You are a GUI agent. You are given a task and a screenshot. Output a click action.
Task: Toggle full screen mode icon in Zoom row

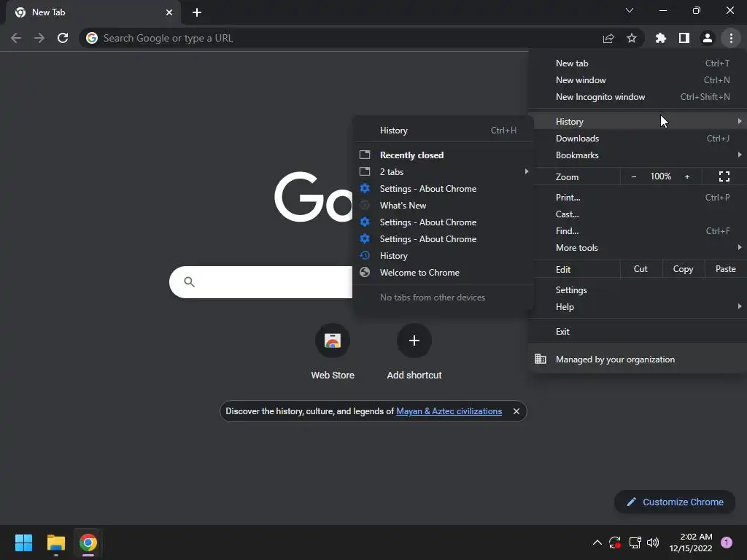(x=724, y=176)
